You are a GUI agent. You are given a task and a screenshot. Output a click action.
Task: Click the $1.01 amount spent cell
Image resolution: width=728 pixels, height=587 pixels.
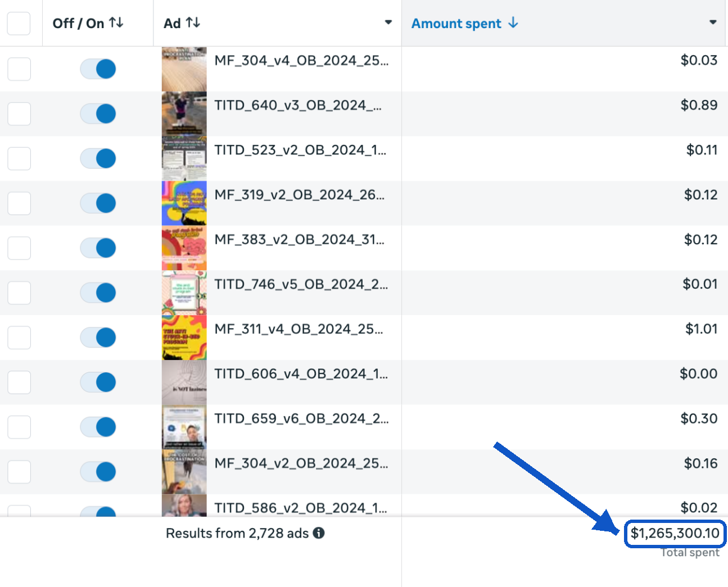pos(701,329)
